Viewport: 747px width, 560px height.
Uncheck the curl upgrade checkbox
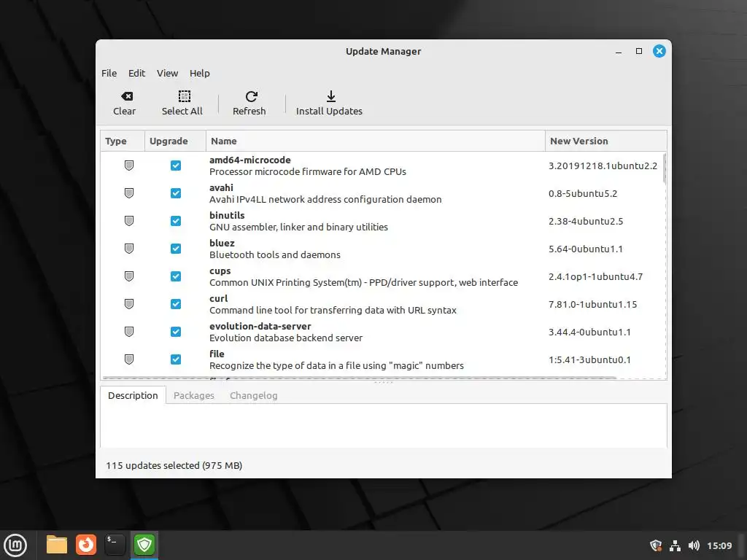[176, 304]
